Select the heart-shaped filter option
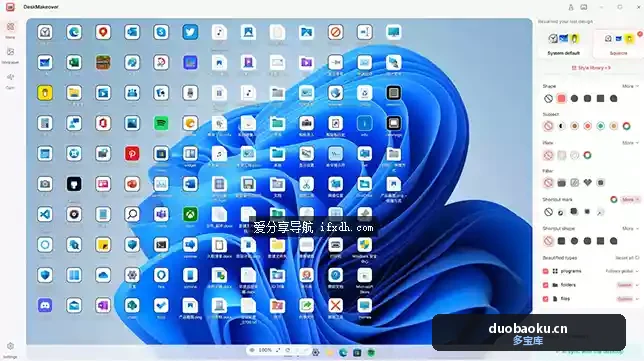Screen dimensions: 644x361 (587, 183)
